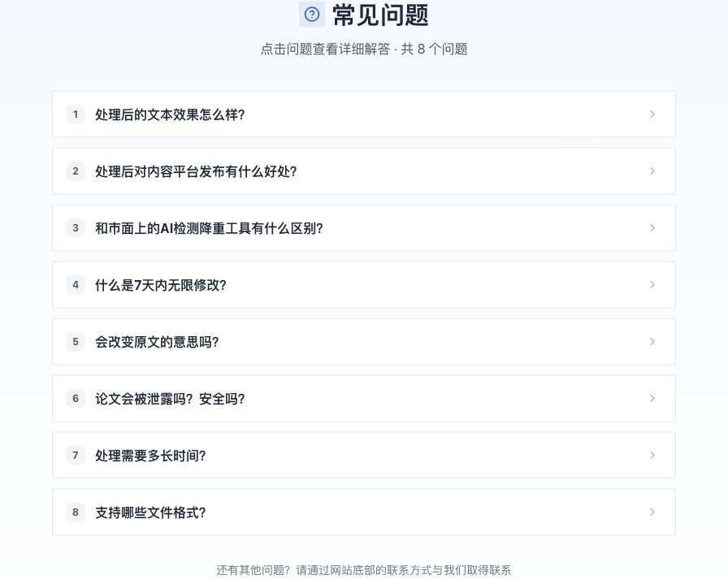Click the number 1 badge icon
The height and width of the screenshot is (579, 728).
point(76,115)
